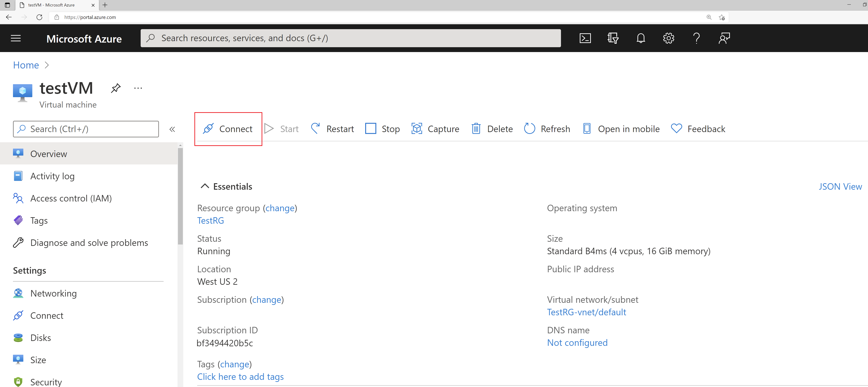Collapse the Essentials section
Viewport: 868px width, 387px height.
pos(205,186)
